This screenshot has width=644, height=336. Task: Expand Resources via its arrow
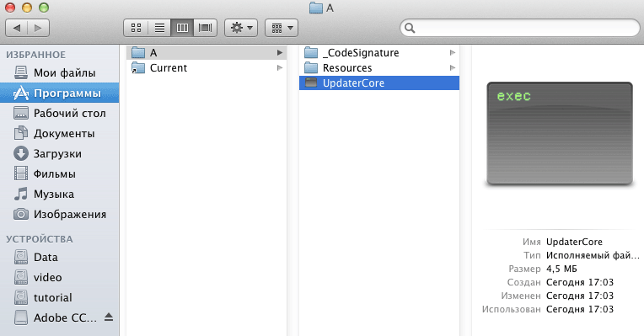(452, 67)
